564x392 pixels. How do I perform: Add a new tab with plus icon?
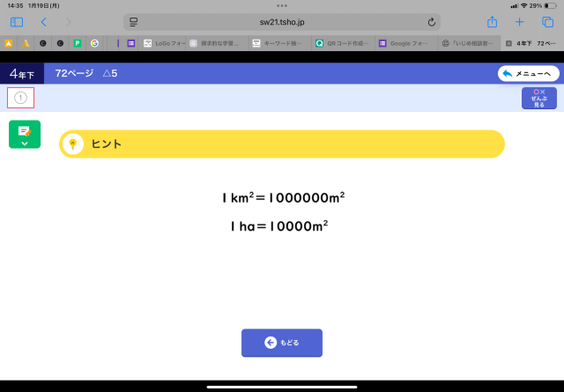[x=519, y=21]
